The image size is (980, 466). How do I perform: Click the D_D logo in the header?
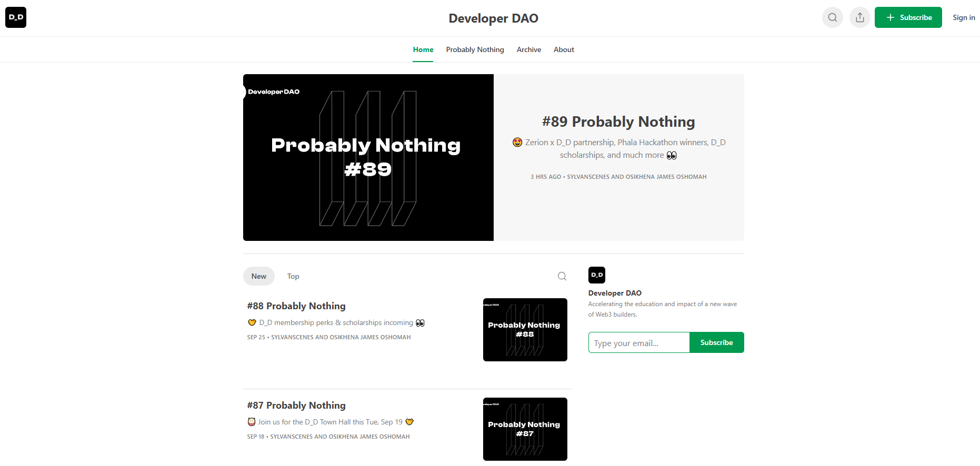16,17
